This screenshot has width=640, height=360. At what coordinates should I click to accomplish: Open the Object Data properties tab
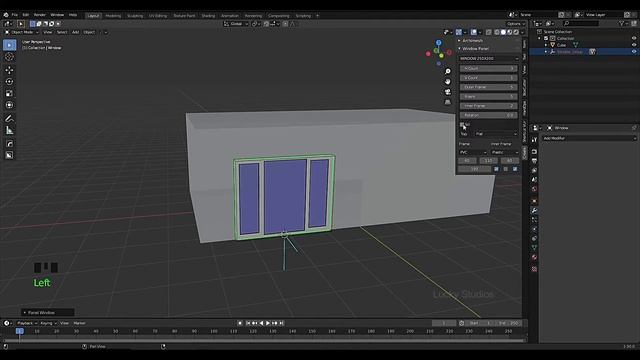(534, 248)
